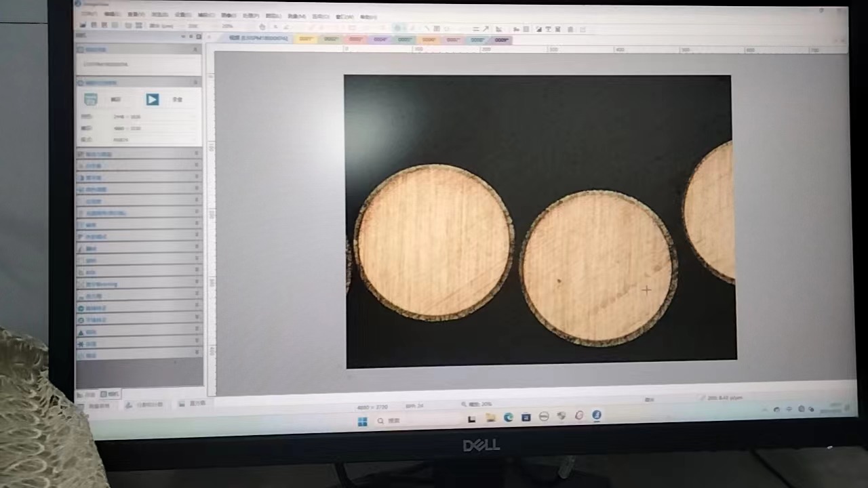
Task: Switch to the purple 0004 image tab
Action: 380,39
